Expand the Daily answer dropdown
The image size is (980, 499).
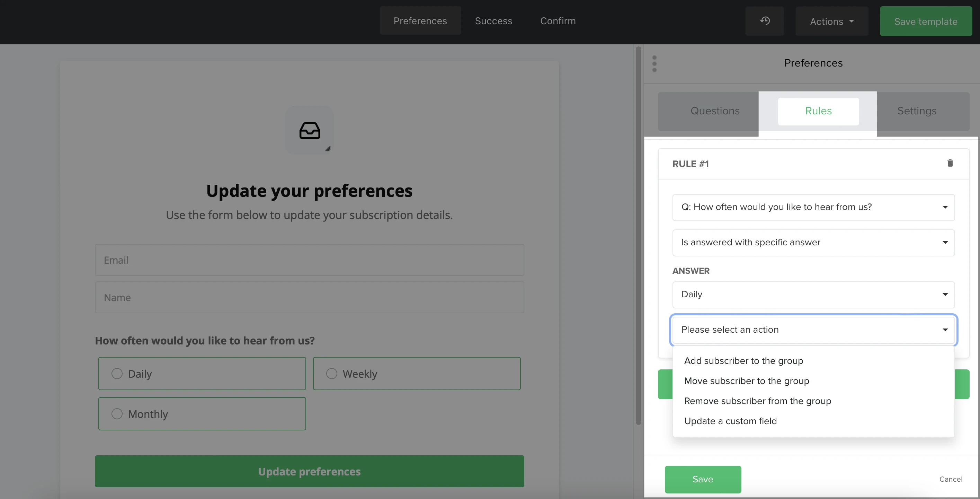point(813,294)
